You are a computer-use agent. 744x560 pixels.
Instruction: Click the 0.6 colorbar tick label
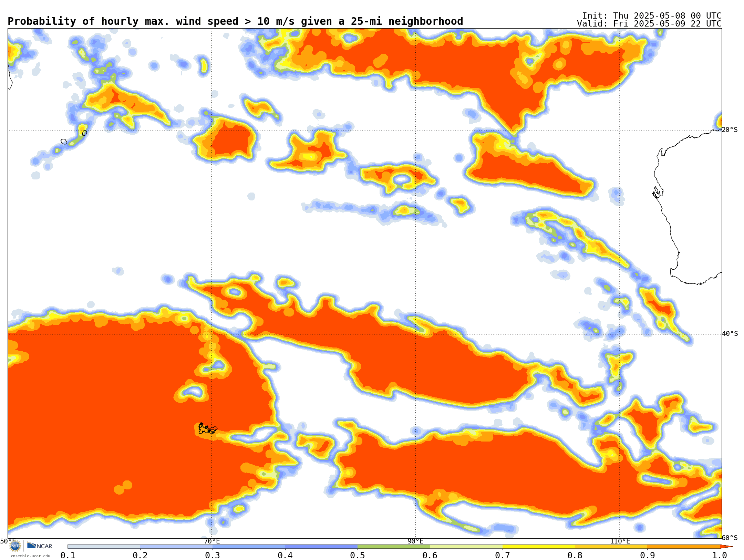[430, 555]
